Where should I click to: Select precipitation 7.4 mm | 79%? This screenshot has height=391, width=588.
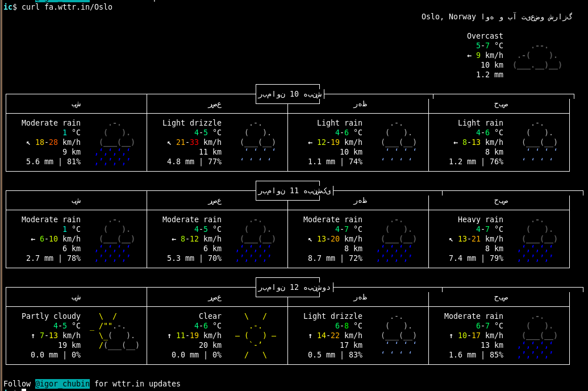coord(476,258)
